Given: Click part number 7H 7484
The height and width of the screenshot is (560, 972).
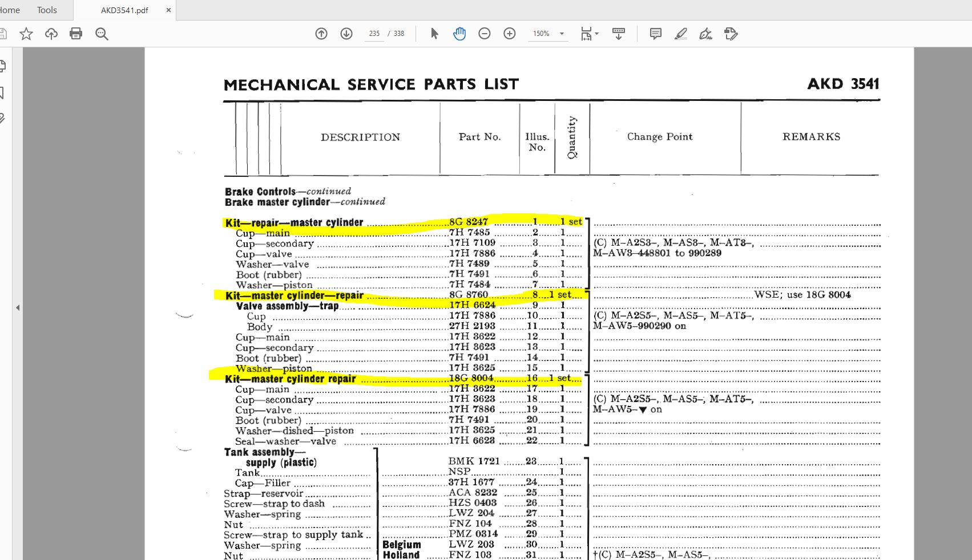Looking at the screenshot, I should click(470, 284).
